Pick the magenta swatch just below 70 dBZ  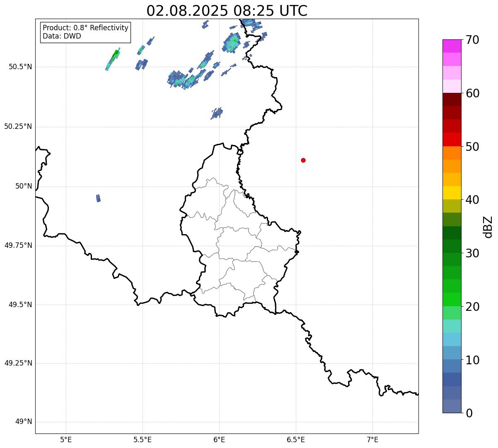[452, 46]
